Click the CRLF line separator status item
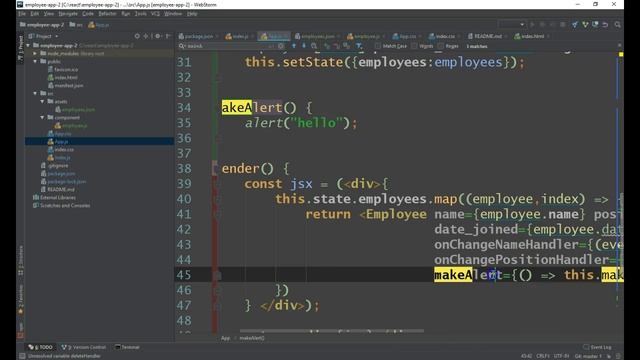 (543, 356)
